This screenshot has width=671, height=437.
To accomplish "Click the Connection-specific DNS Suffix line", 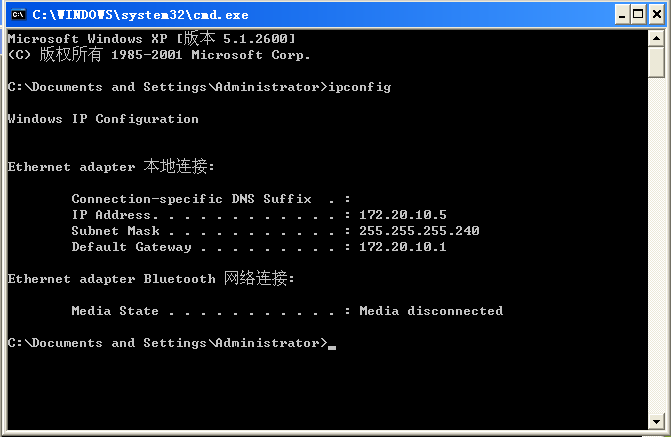I will [x=211, y=199].
